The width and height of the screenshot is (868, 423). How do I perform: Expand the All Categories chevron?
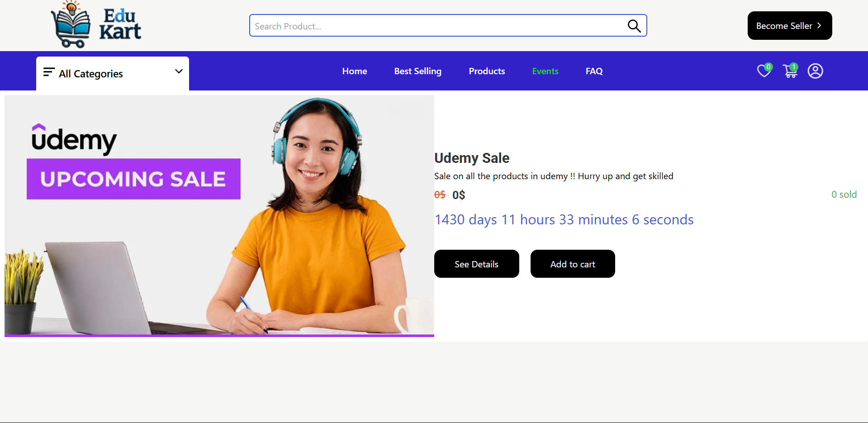point(179,71)
